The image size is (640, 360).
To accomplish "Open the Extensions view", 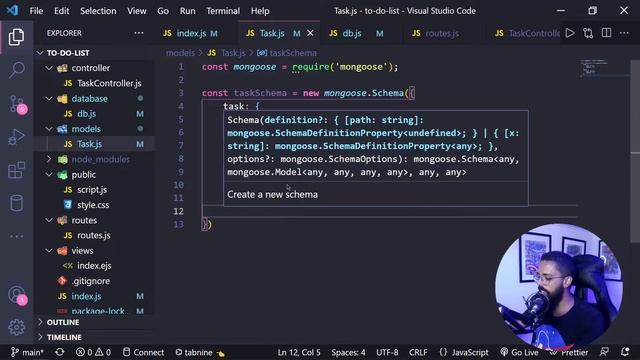I will click(16, 170).
